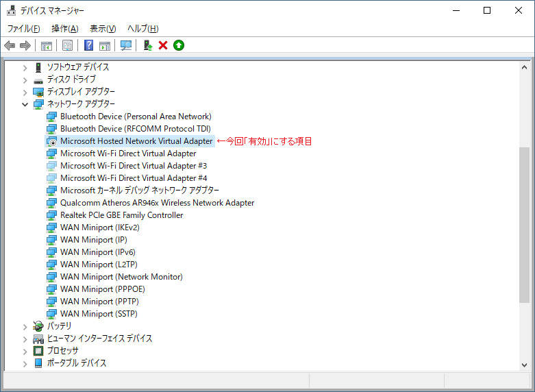Select WAN Miniport (Network Monitor)
This screenshot has height=392, width=535.
pos(121,277)
